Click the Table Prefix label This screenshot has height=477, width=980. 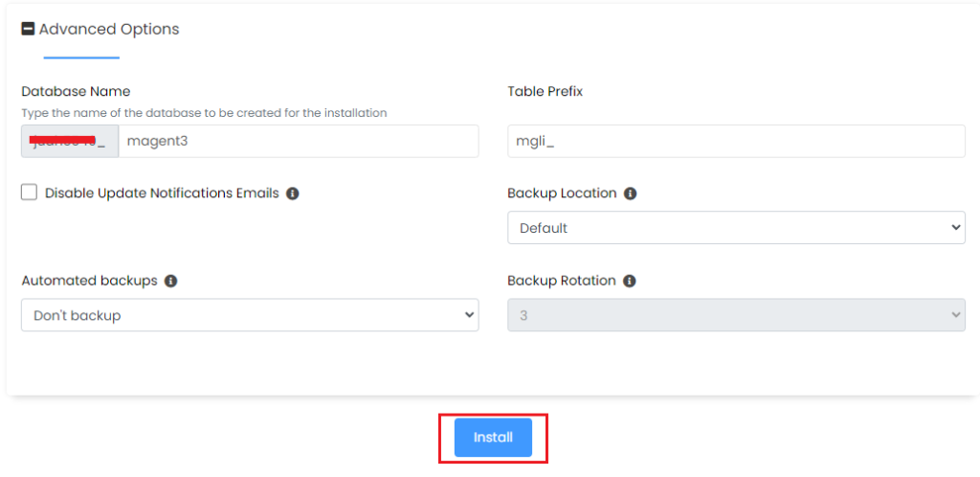click(545, 92)
